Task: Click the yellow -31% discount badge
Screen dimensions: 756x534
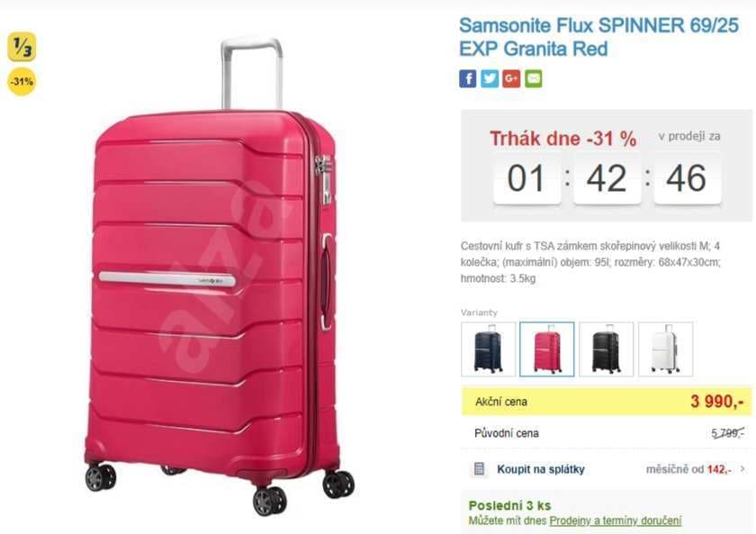Action: coord(20,81)
